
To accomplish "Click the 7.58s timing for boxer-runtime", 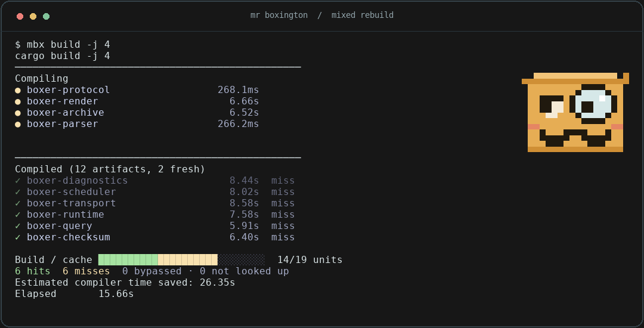I will tap(244, 215).
